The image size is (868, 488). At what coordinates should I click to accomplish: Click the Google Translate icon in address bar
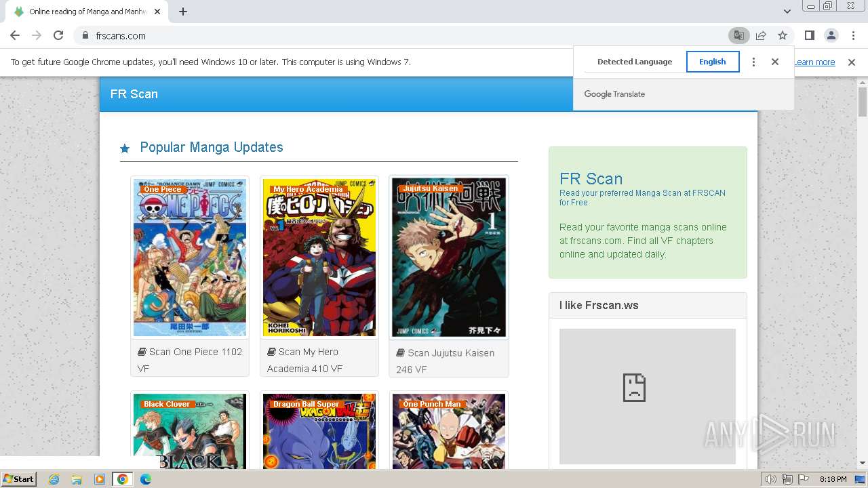click(738, 35)
